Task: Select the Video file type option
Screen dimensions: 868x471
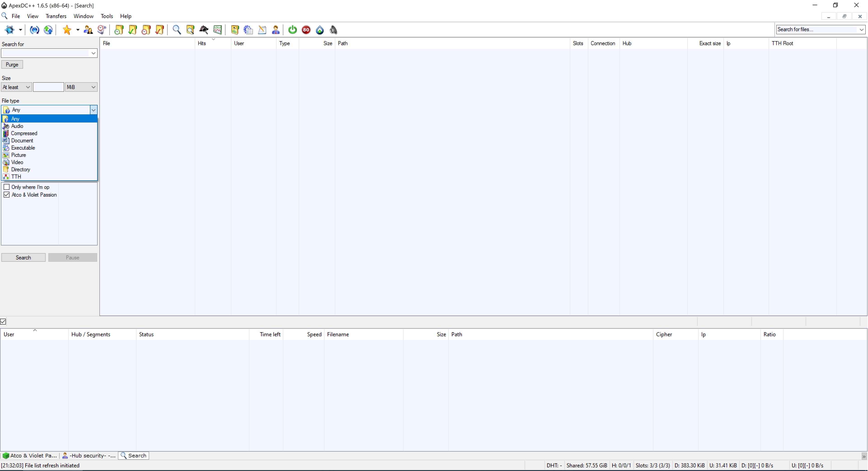Action: tap(17, 162)
